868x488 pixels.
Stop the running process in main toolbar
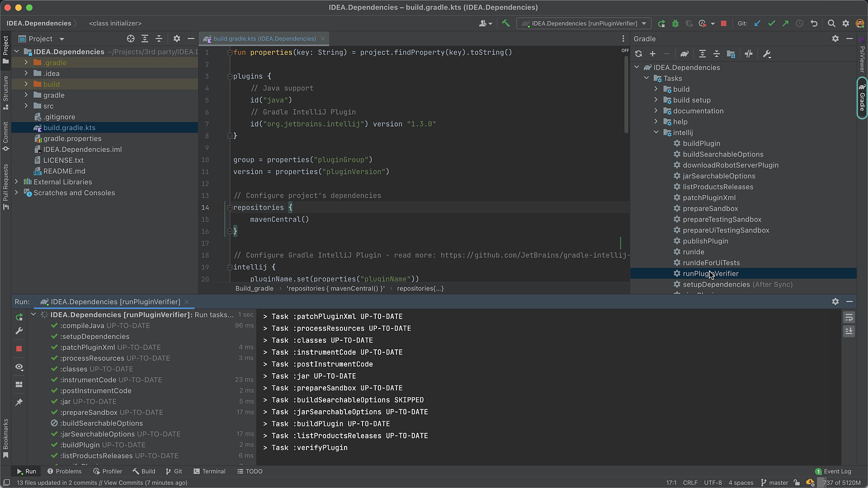point(724,23)
